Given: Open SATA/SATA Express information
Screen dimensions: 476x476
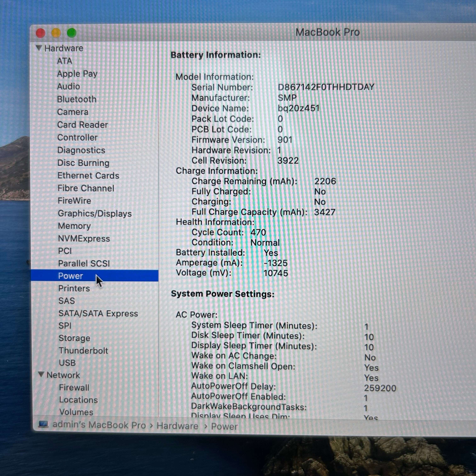Looking at the screenshot, I should [98, 313].
